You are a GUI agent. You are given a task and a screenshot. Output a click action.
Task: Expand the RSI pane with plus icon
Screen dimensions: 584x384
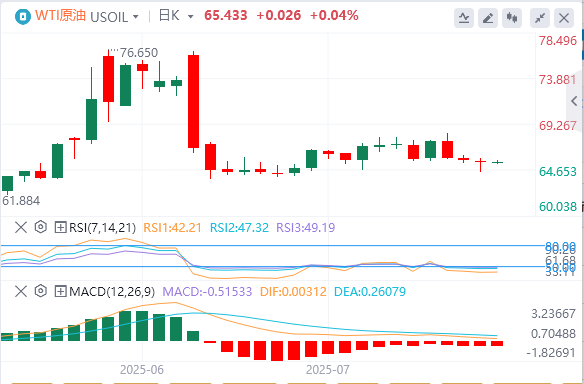point(60,227)
